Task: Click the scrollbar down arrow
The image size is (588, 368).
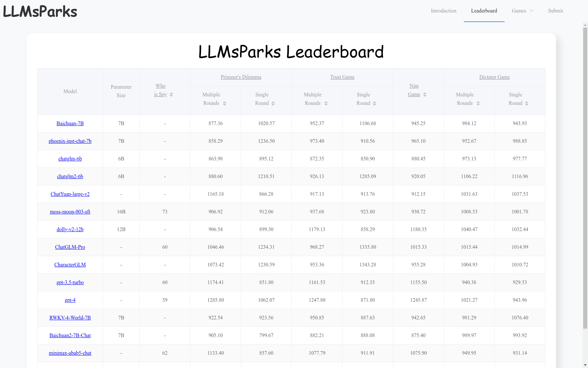Action: [585, 365]
